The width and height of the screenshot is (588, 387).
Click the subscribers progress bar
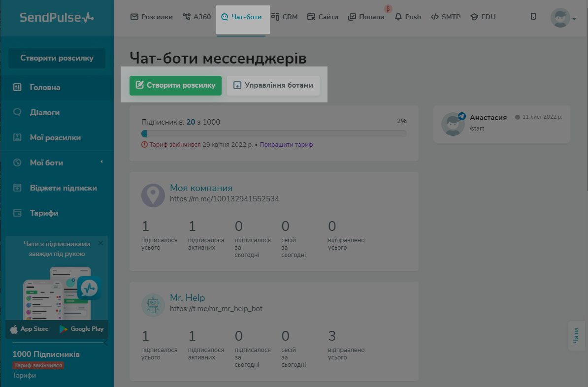pos(274,133)
